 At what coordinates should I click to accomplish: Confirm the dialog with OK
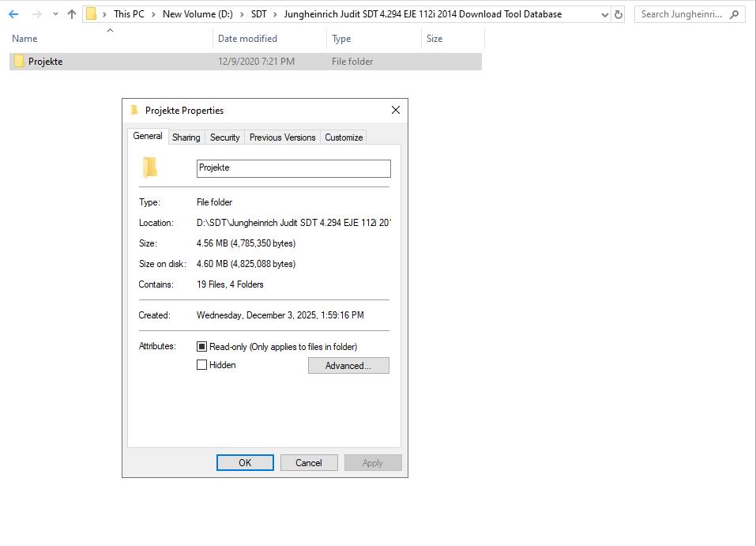tap(245, 462)
